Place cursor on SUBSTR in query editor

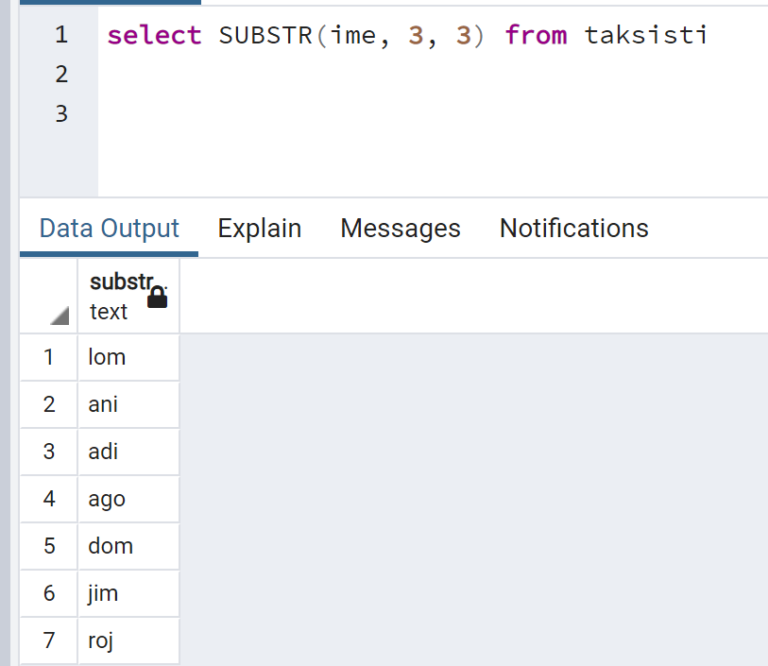[265, 35]
